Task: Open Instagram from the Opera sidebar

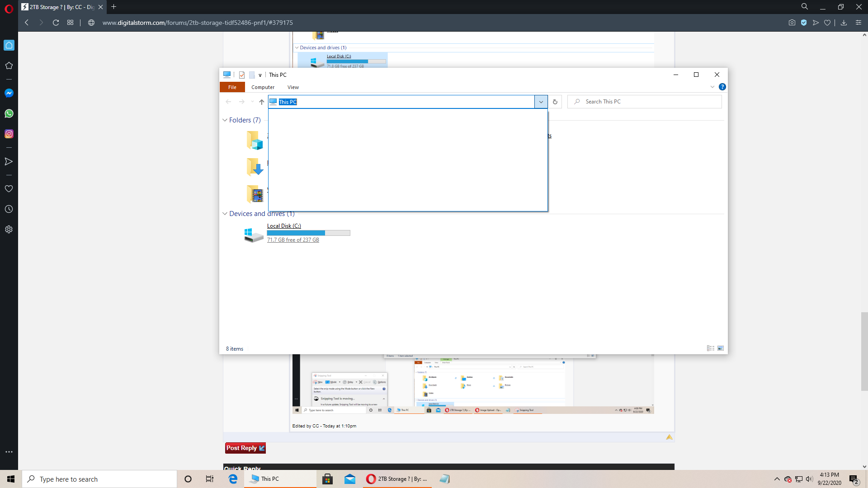Action: pyautogui.click(x=9, y=133)
